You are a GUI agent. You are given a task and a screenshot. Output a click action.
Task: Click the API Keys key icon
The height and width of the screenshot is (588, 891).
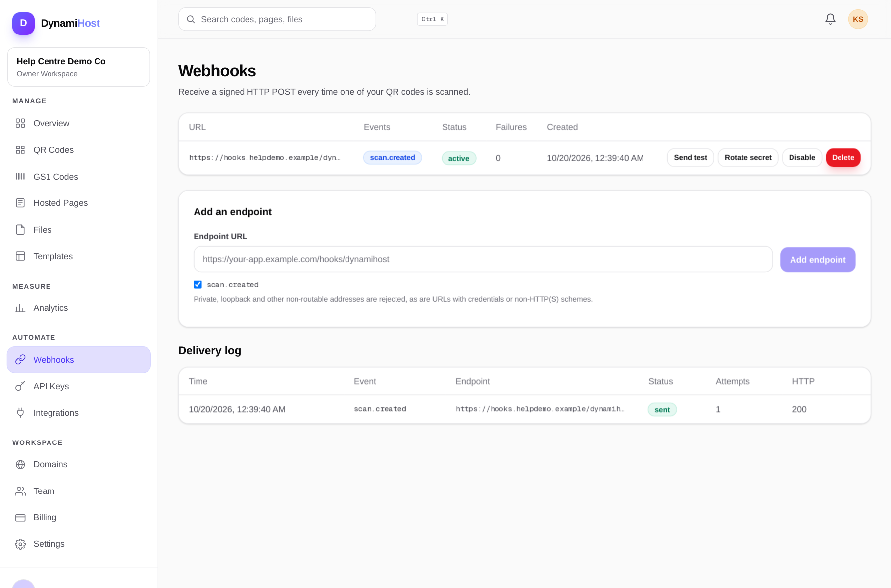click(20, 386)
